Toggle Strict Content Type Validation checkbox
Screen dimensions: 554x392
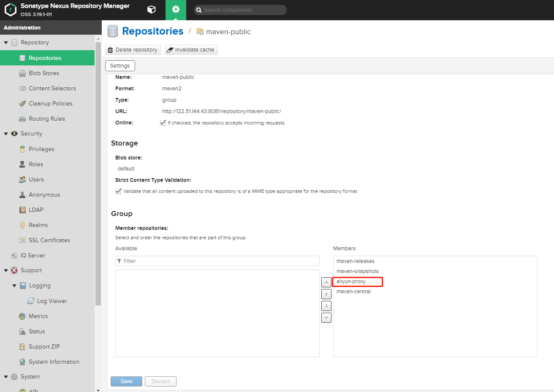(x=119, y=191)
